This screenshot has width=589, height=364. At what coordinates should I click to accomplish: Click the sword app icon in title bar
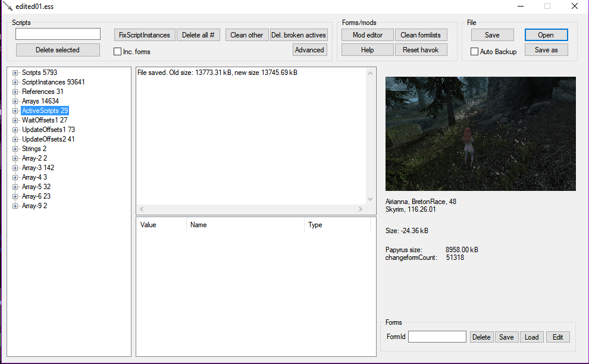(8, 7)
